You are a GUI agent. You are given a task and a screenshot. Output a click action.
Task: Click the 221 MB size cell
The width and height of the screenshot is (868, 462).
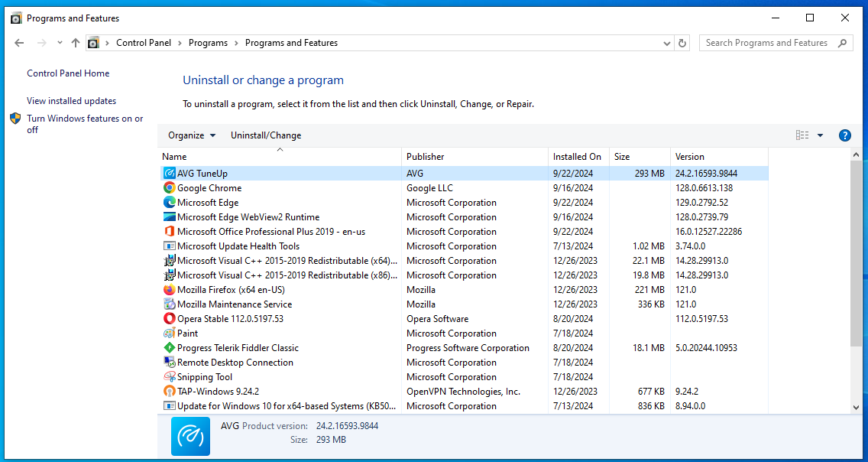650,290
